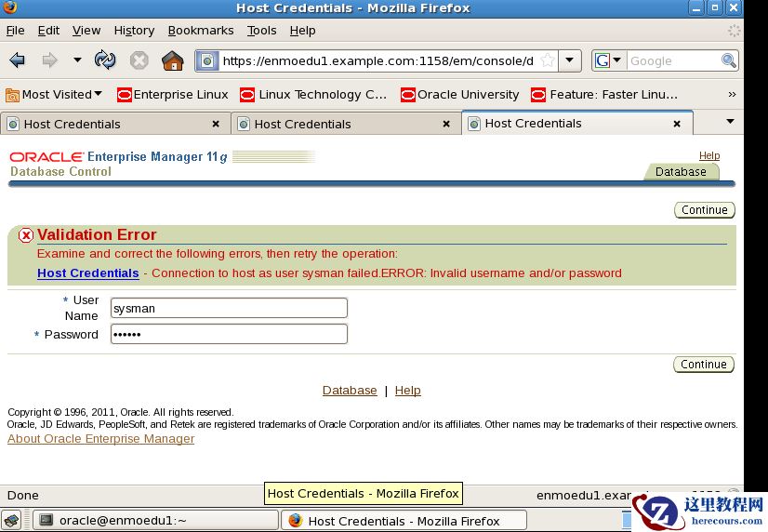Select the Database tab in Enterprise Manager
Viewport: 768px width, 532px height.
681,172
